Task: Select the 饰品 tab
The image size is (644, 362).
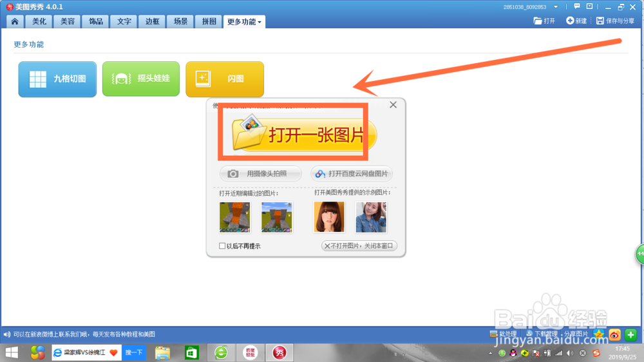Action: coord(96,21)
